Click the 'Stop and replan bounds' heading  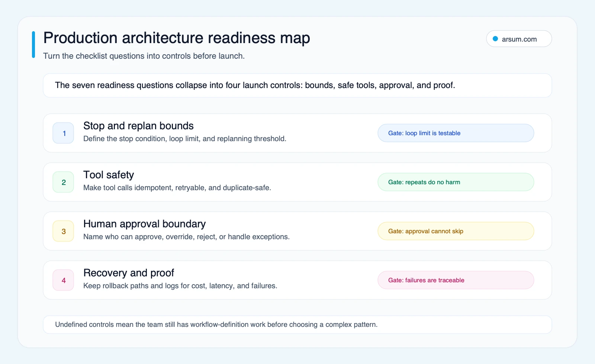pos(138,126)
